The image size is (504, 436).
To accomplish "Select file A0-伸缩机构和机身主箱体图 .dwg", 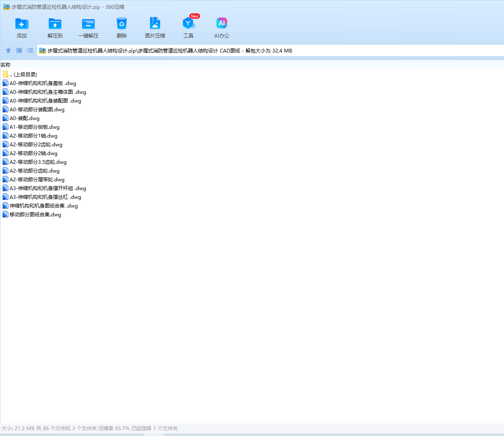I will click(45, 92).
